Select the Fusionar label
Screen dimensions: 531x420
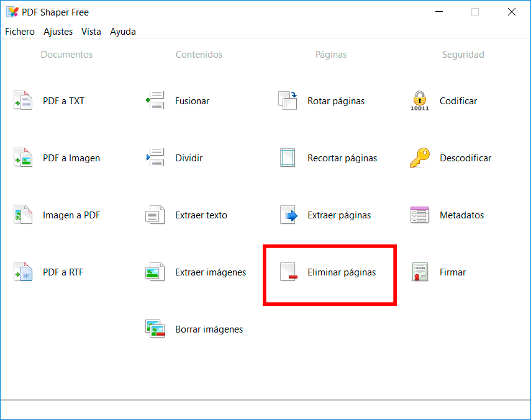click(x=193, y=101)
